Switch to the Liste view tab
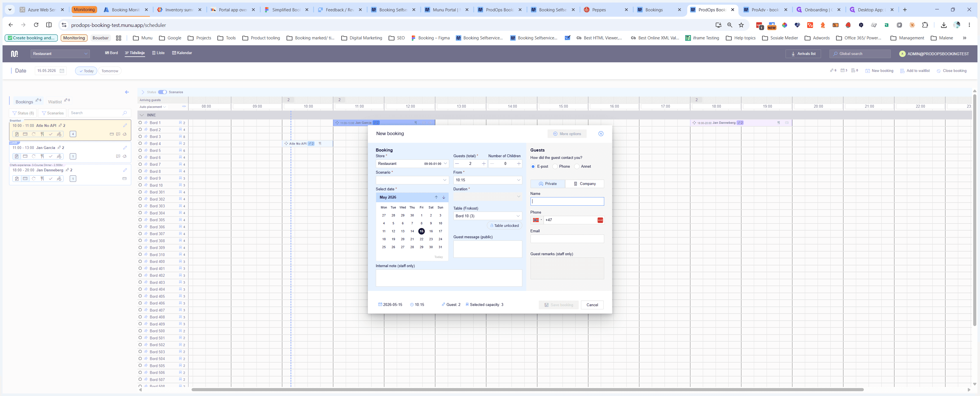980x396 pixels. pyautogui.click(x=158, y=53)
